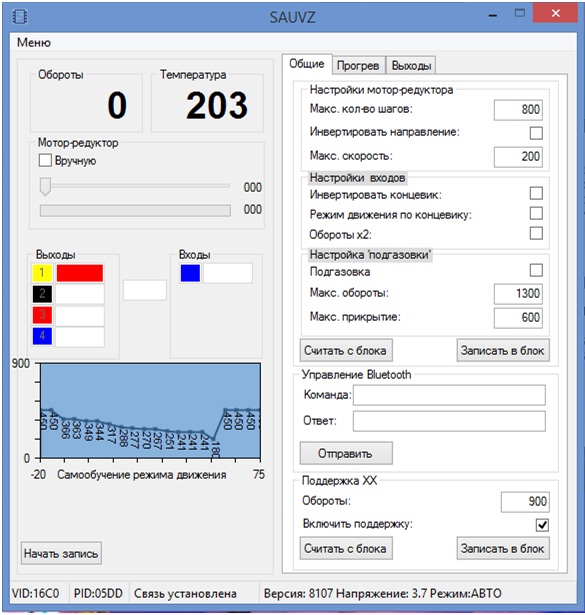Uncheck Включить поддержку checkbox

(x=542, y=525)
